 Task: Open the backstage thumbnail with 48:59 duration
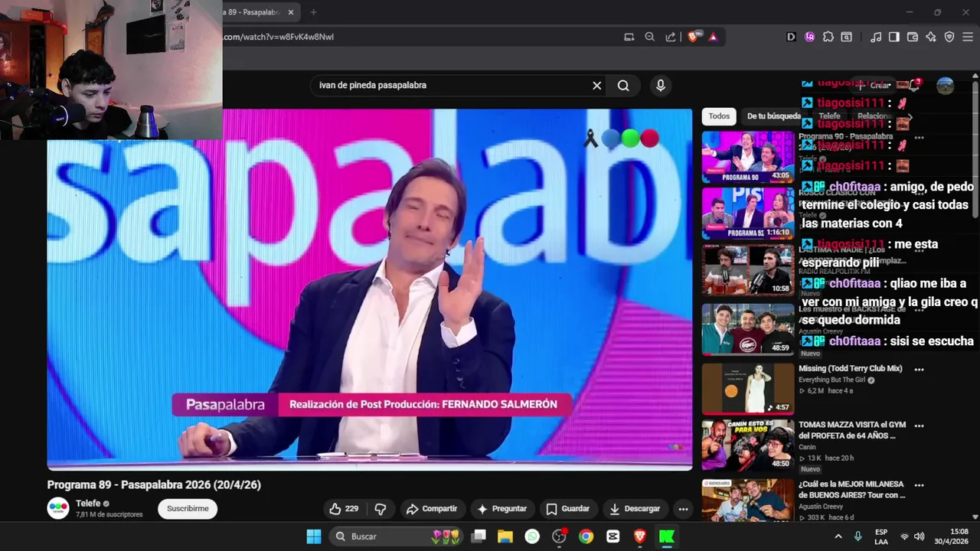[748, 330]
